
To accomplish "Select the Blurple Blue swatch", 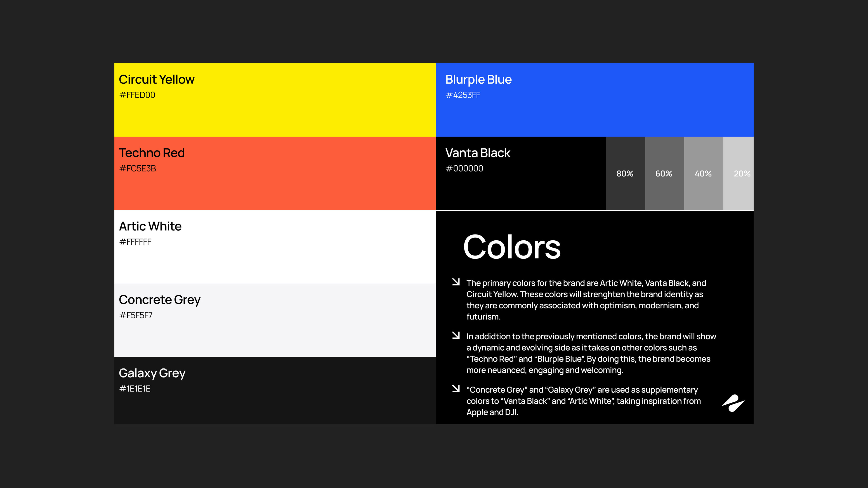I will pos(594,100).
